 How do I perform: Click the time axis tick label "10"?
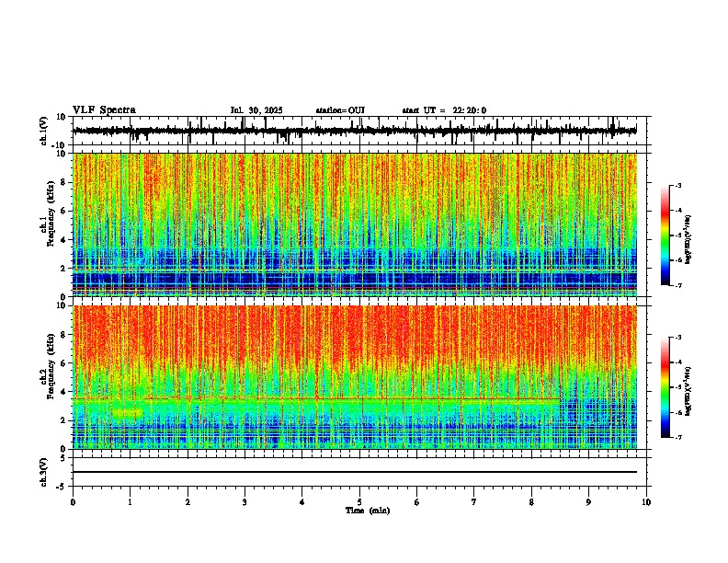click(646, 502)
